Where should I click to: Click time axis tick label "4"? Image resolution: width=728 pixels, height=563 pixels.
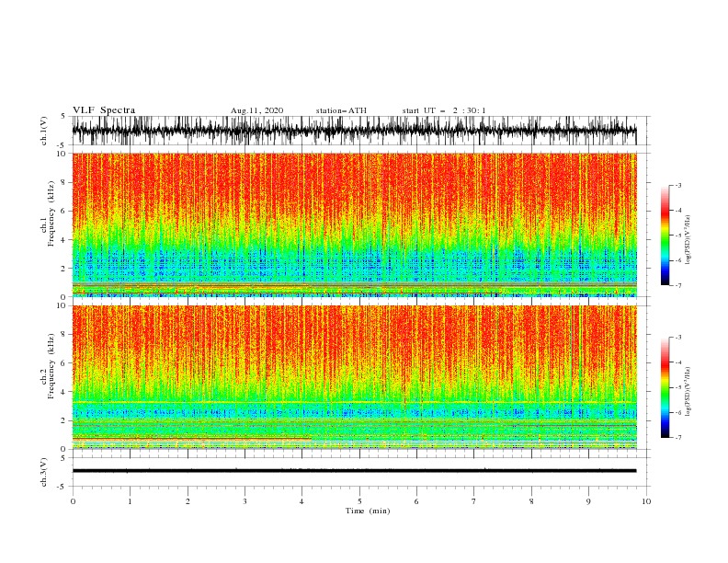[302, 501]
